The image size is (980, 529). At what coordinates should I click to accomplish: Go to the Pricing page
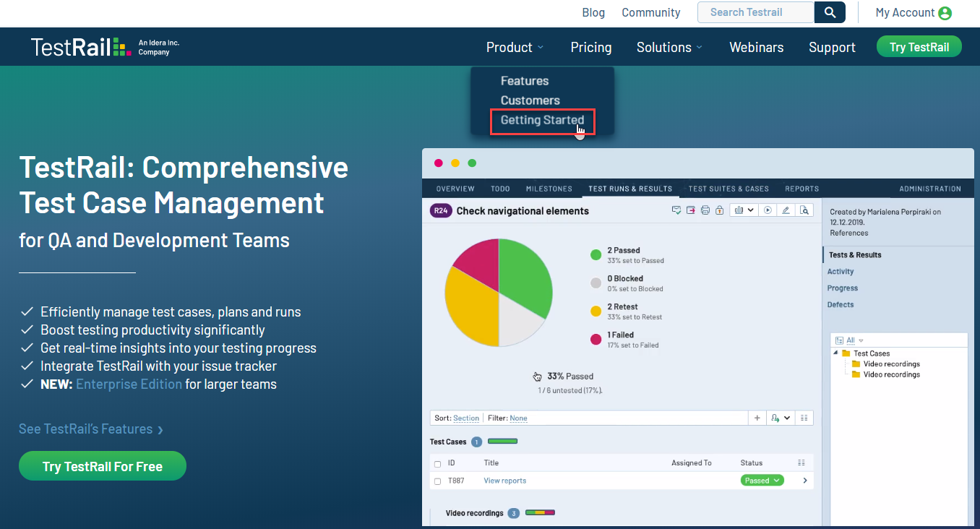[591, 47]
